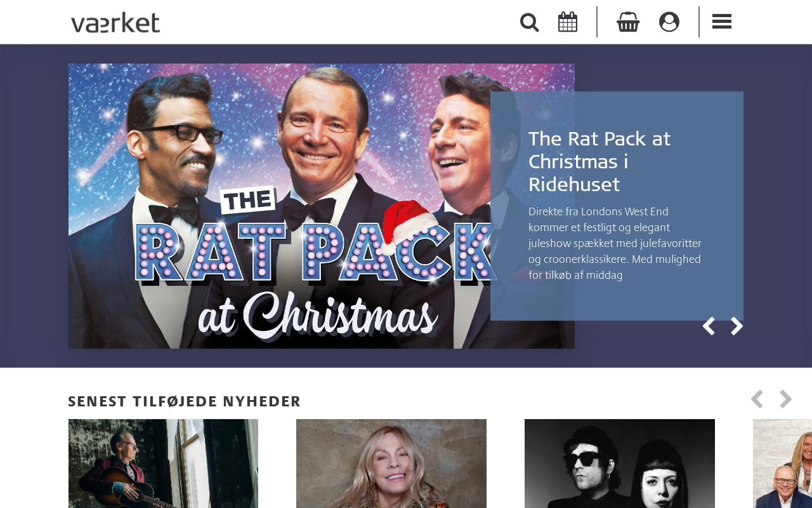Open the calendar icon in header

point(568,22)
